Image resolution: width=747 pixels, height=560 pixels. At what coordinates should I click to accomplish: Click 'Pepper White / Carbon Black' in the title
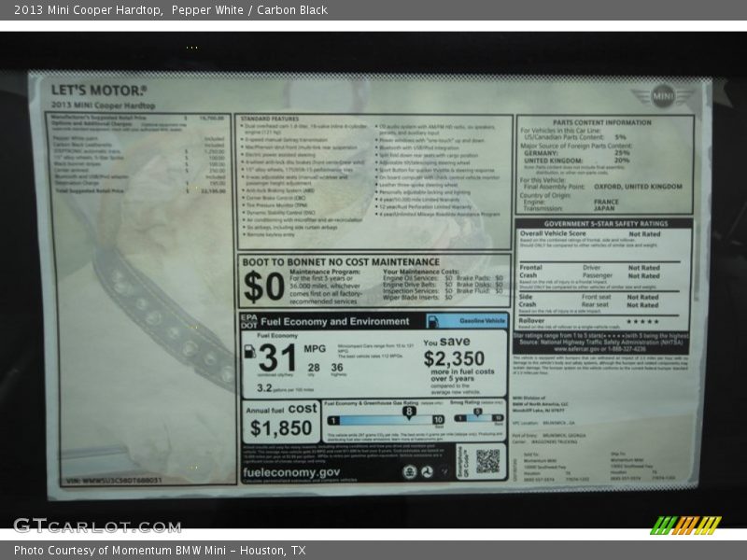pyautogui.click(x=249, y=10)
